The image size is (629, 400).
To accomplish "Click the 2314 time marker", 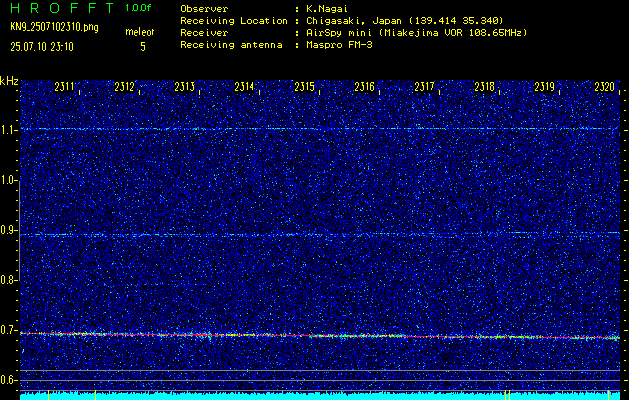I will pos(244,87).
